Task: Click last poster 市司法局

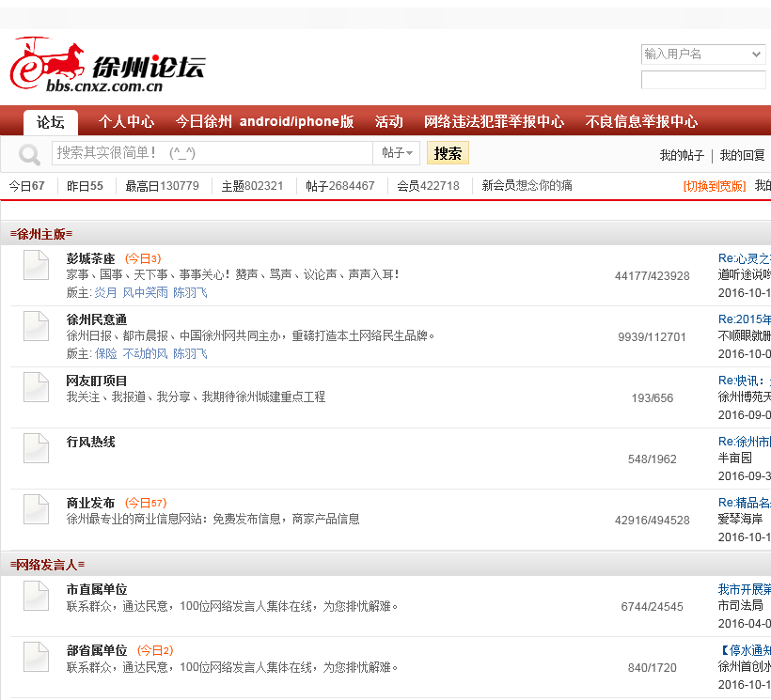Action: click(740, 605)
